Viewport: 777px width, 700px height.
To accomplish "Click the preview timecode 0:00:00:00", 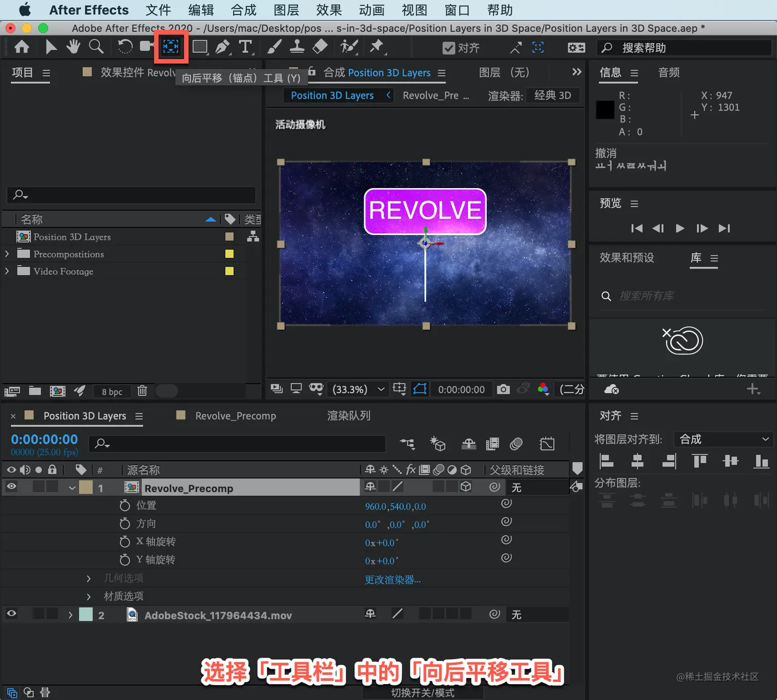I will (461, 390).
